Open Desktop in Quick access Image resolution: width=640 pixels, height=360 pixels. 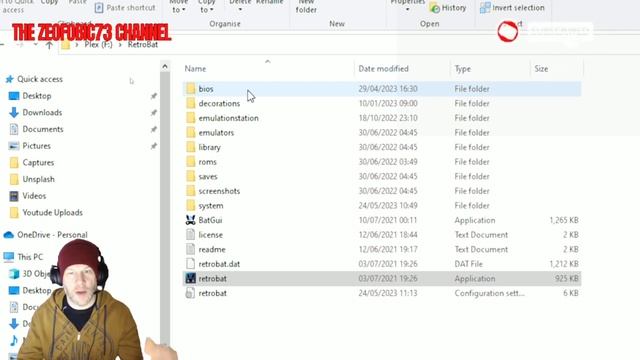tap(37, 96)
